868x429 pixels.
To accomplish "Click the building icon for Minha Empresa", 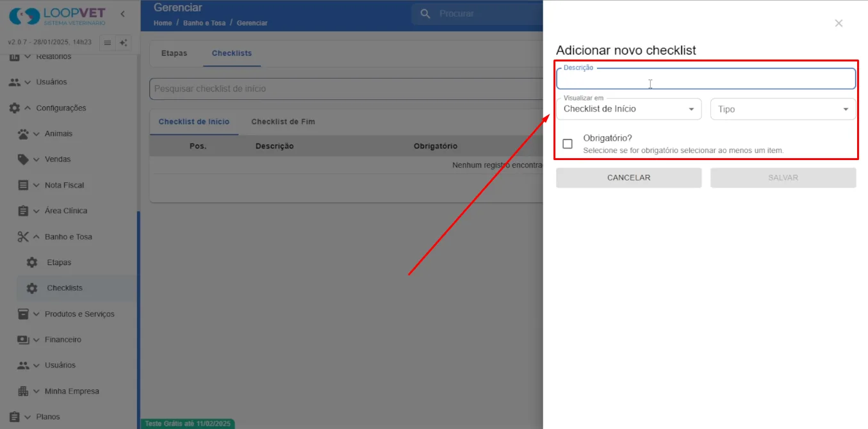I will click(x=23, y=391).
